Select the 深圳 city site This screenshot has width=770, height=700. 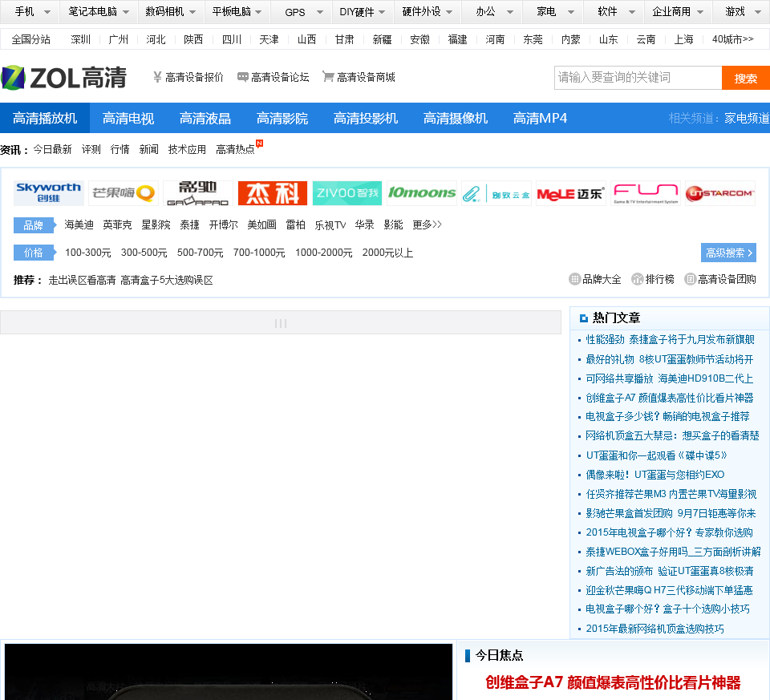[x=80, y=39]
